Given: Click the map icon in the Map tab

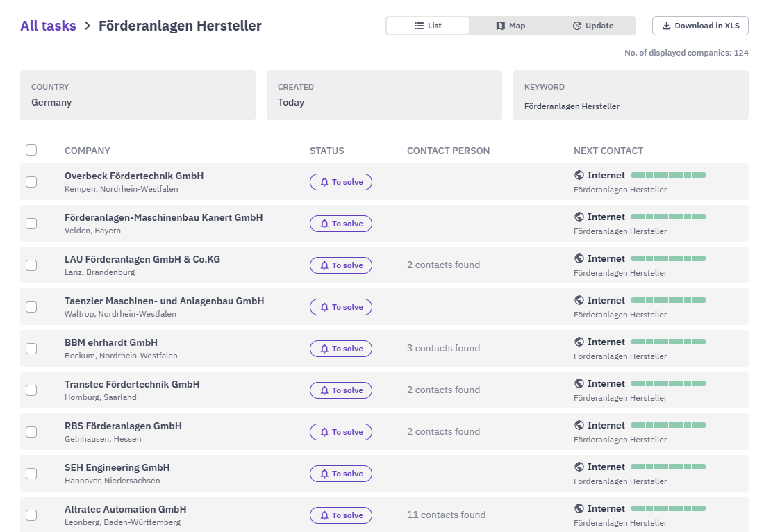Looking at the screenshot, I should pos(500,26).
